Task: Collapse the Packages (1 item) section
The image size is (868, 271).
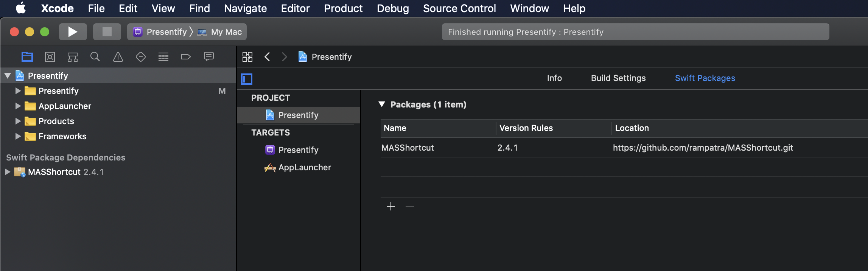Action: click(x=382, y=104)
